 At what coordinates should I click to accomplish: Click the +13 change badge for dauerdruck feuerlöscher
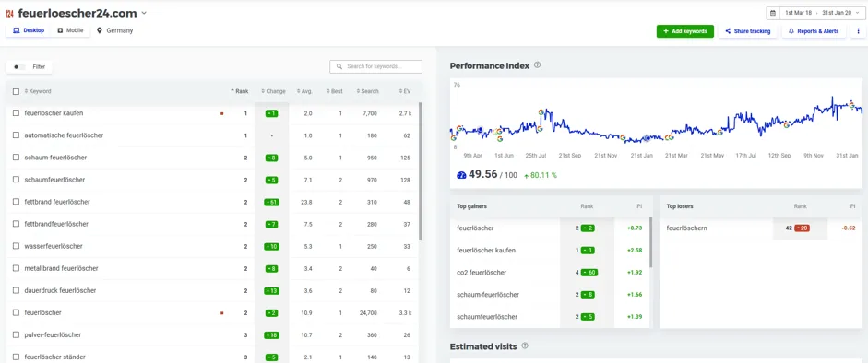[x=272, y=290]
